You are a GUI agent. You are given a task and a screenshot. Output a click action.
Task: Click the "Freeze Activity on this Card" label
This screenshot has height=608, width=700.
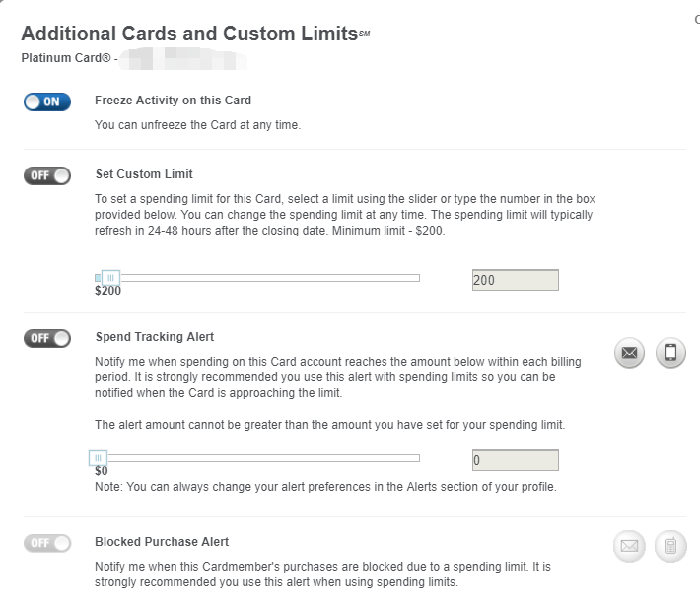click(x=173, y=101)
